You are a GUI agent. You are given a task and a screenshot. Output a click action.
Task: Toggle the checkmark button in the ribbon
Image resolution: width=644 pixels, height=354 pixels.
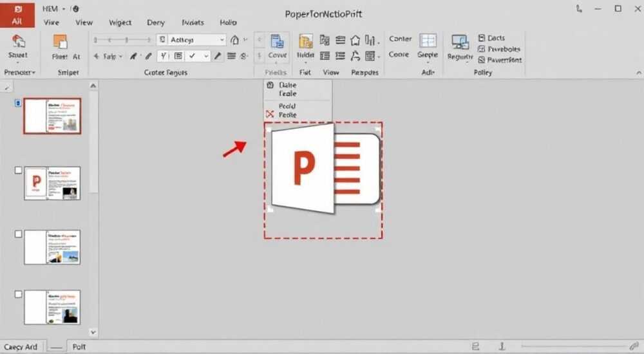[192, 56]
